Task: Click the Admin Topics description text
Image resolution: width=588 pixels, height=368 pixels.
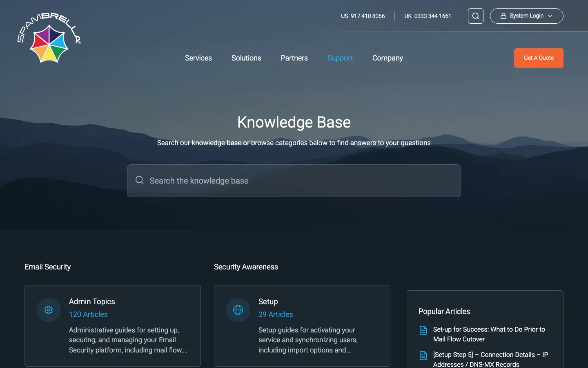Action: (x=128, y=340)
